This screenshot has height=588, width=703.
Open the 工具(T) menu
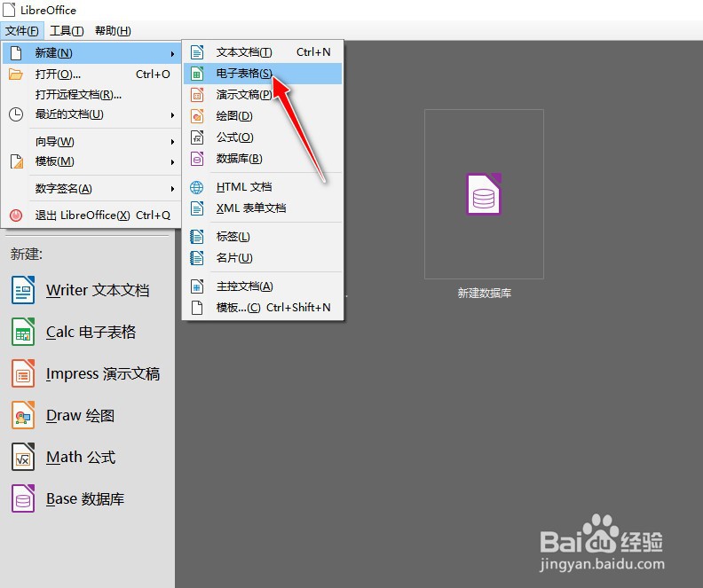click(x=67, y=31)
